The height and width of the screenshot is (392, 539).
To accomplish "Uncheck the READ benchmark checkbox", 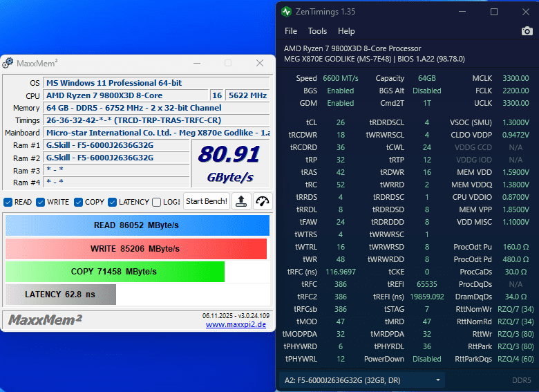I will [8, 202].
